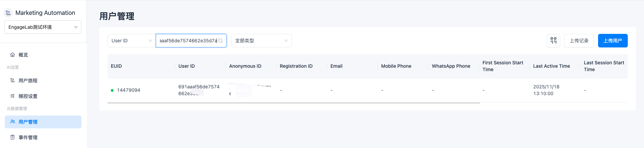Image resolution: width=644 pixels, height=148 pixels.
Task: Click the Marketing Automation logo icon
Action: 8,13
